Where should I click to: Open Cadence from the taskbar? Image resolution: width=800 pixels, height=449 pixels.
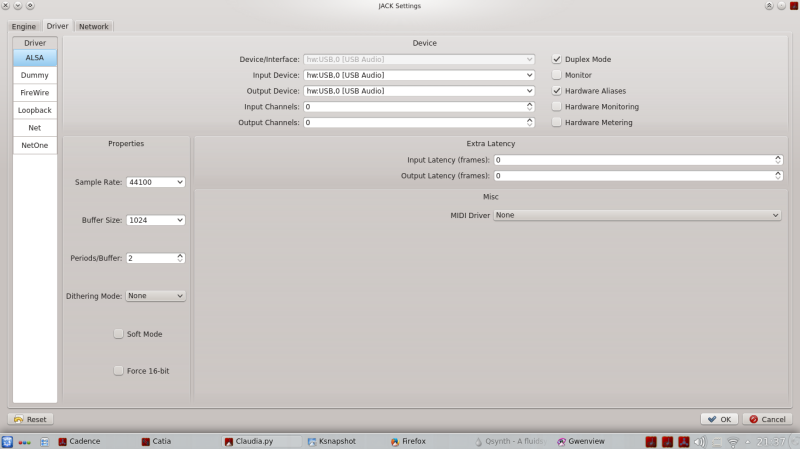pyautogui.click(x=80, y=441)
